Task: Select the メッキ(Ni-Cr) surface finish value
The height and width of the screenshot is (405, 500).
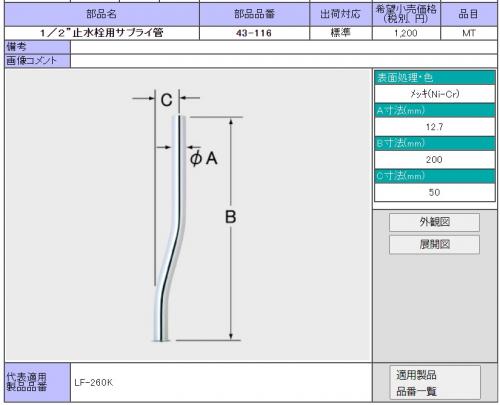Action: point(435,94)
